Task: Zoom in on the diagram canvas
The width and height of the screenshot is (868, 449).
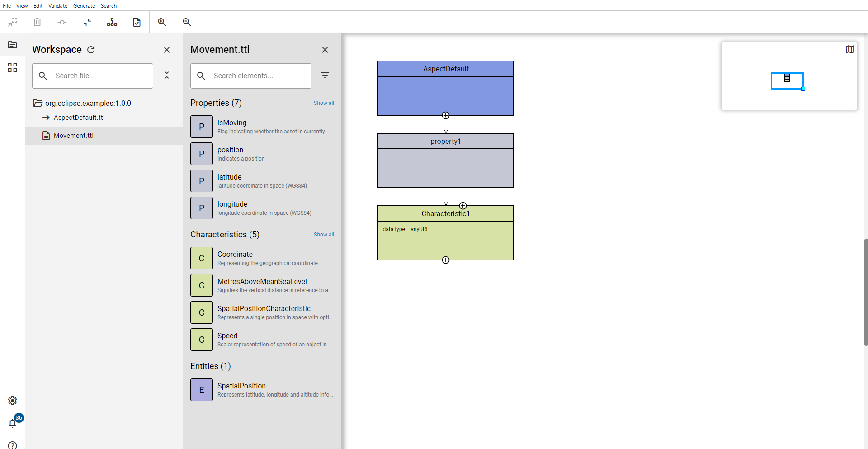Action: pos(162,22)
